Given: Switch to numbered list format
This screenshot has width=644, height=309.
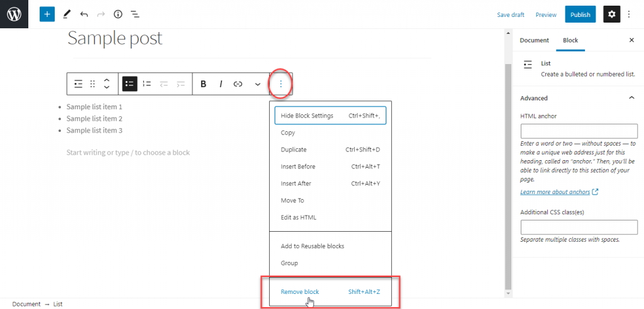Looking at the screenshot, I should pos(147,84).
